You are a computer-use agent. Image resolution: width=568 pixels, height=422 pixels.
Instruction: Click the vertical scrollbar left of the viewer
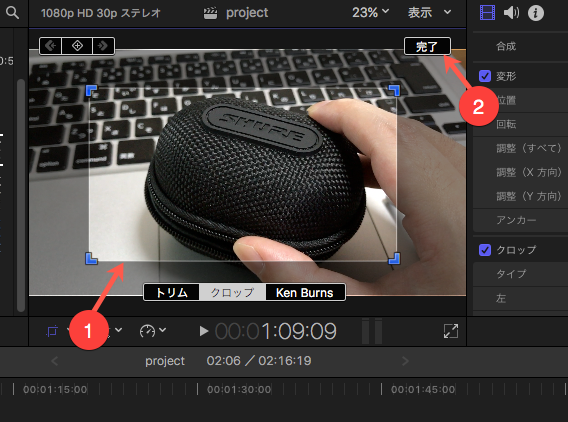21,195
